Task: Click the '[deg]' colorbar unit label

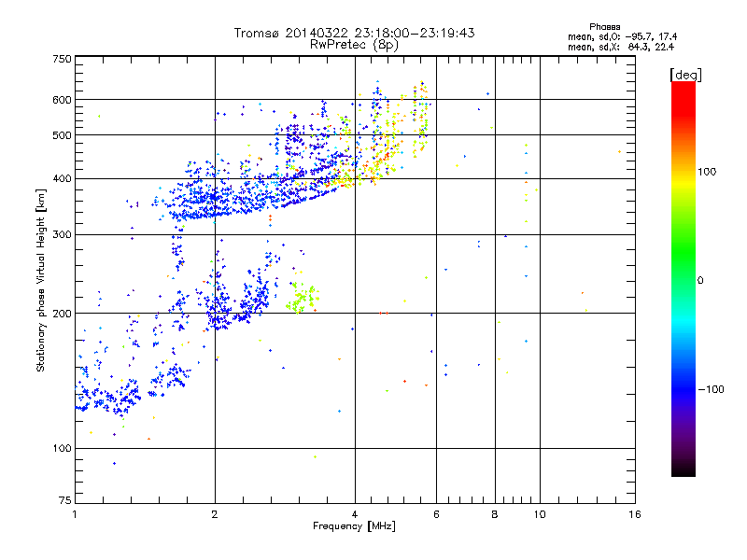Action: tap(685, 75)
